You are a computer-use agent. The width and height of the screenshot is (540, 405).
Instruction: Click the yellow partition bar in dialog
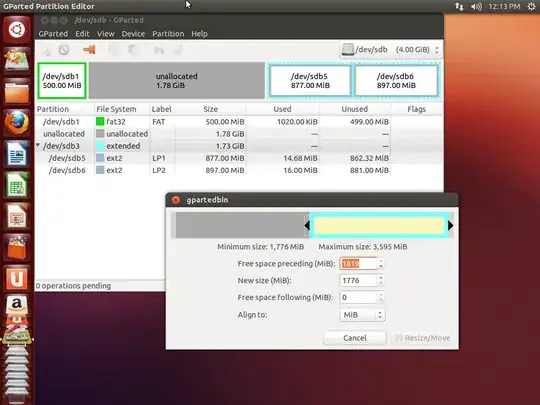click(x=379, y=226)
